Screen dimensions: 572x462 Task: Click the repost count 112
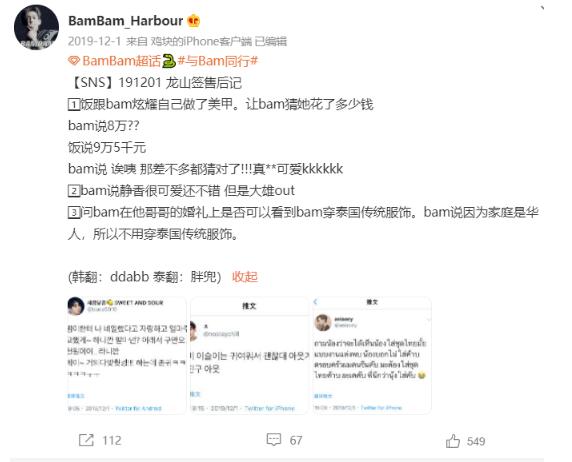(x=112, y=440)
